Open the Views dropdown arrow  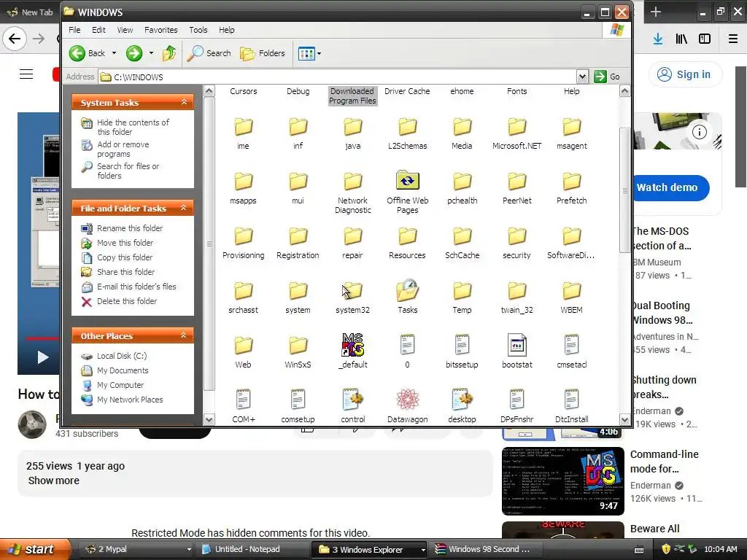[320, 53]
